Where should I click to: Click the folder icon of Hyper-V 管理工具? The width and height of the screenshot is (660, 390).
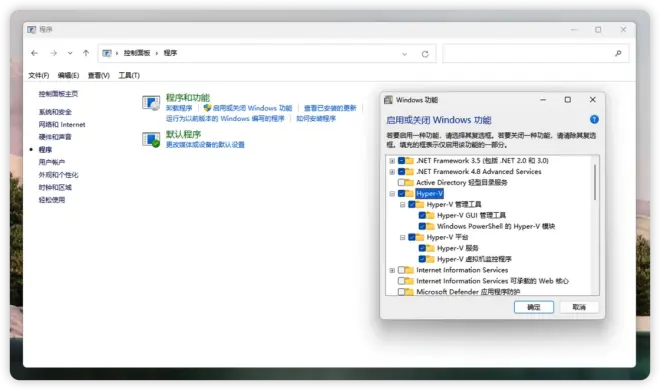pos(420,204)
